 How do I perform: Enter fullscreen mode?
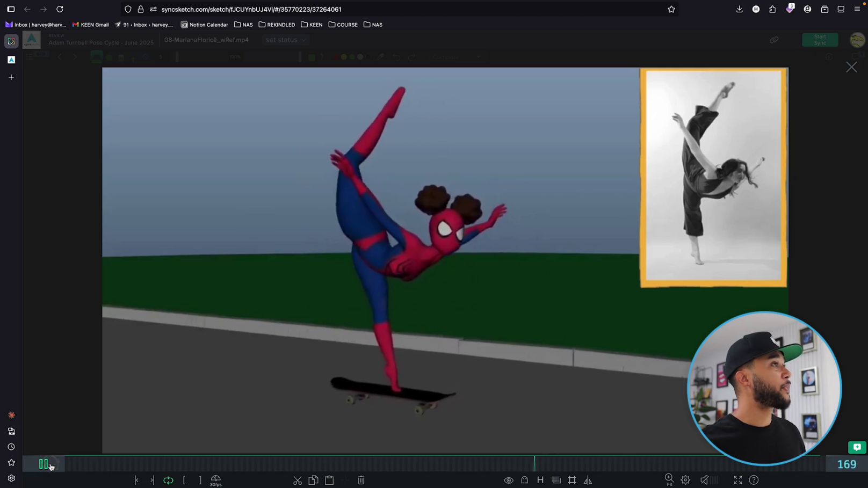point(737,480)
